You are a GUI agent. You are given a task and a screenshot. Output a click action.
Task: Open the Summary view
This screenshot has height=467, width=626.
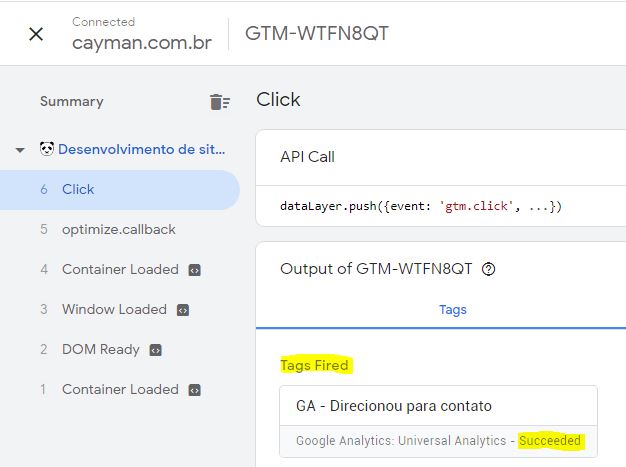click(x=72, y=101)
